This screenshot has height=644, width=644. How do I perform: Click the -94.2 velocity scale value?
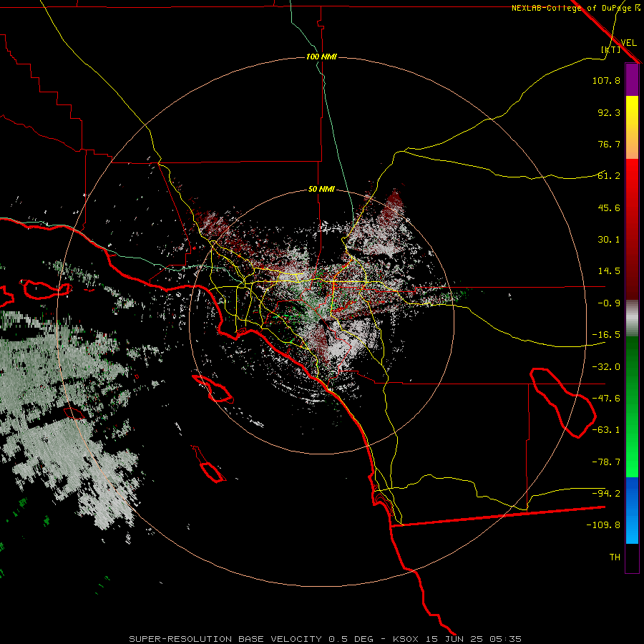[606, 494]
